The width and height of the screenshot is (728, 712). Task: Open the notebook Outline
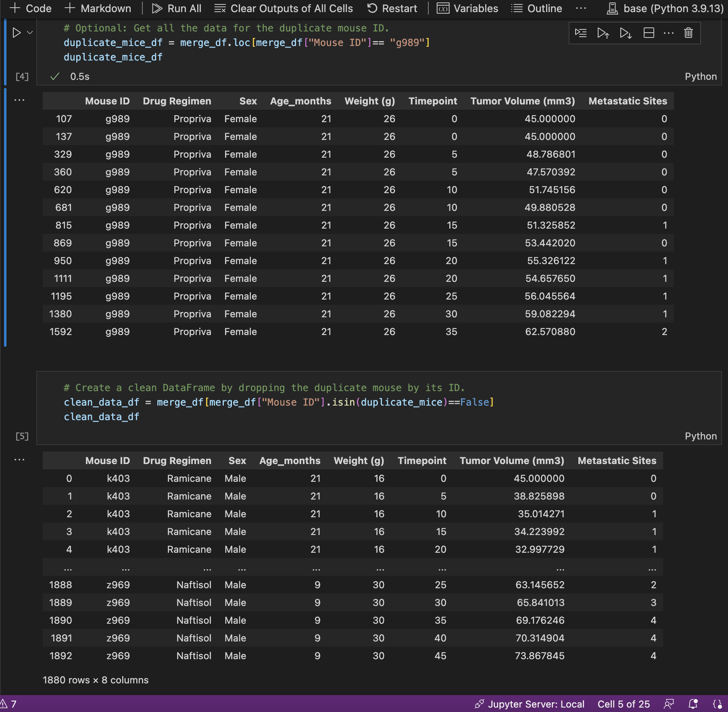[536, 8]
